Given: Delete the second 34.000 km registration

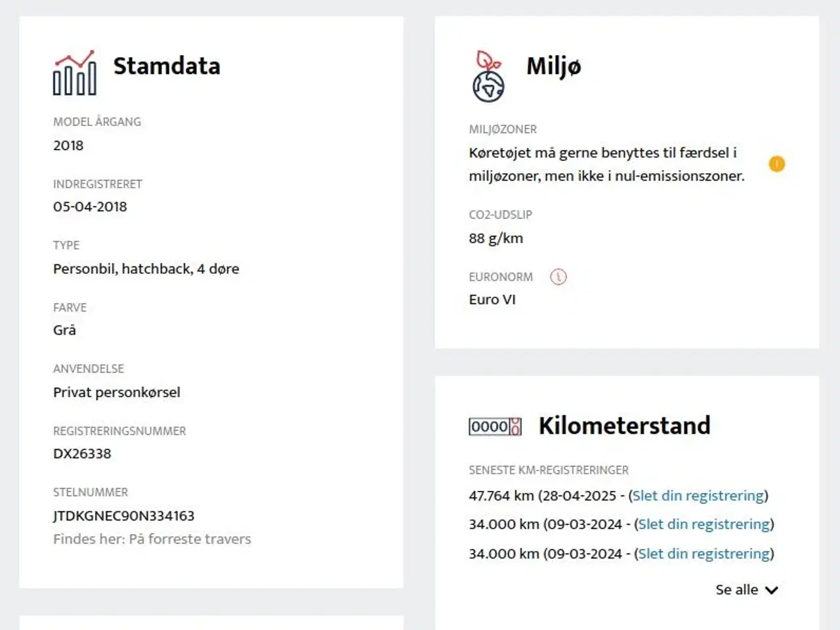Looking at the screenshot, I should coord(704,524).
